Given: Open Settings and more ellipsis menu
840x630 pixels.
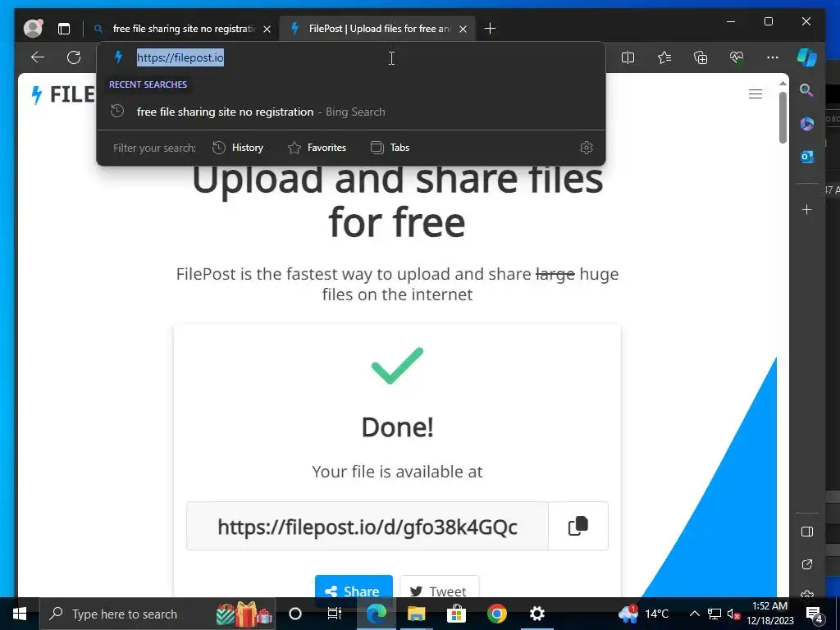Looking at the screenshot, I should coord(773,57).
